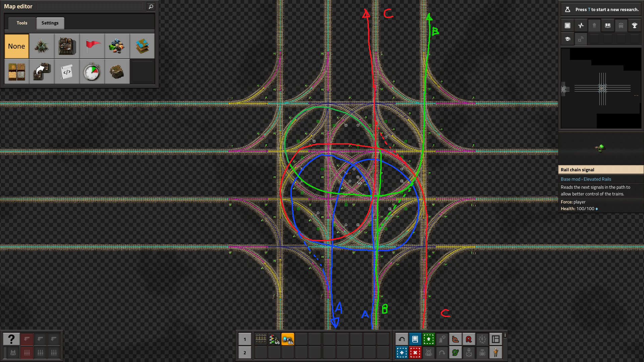Select quickbar row 1 selector
This screenshot has height=362, width=644.
[x=245, y=339]
